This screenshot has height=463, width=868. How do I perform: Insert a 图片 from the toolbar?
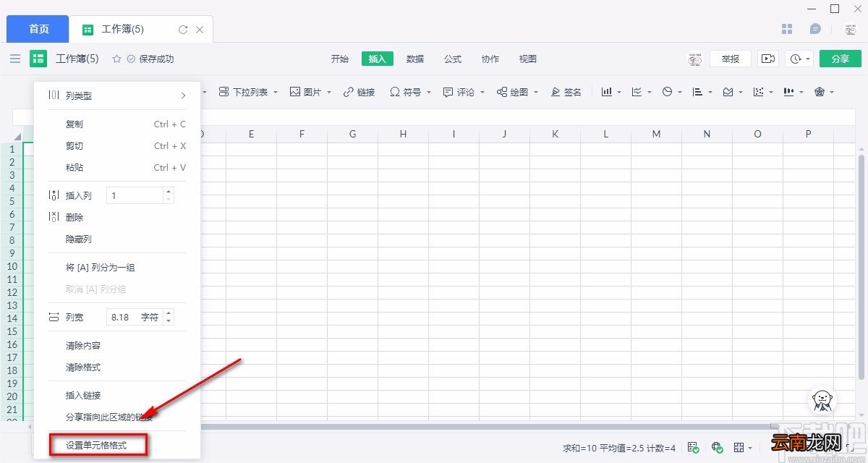point(310,92)
